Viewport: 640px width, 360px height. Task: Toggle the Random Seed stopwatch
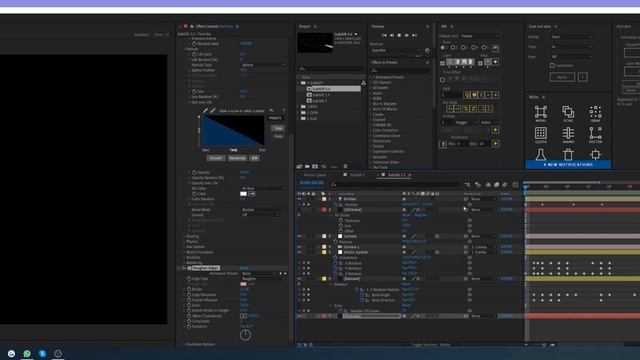[194, 44]
